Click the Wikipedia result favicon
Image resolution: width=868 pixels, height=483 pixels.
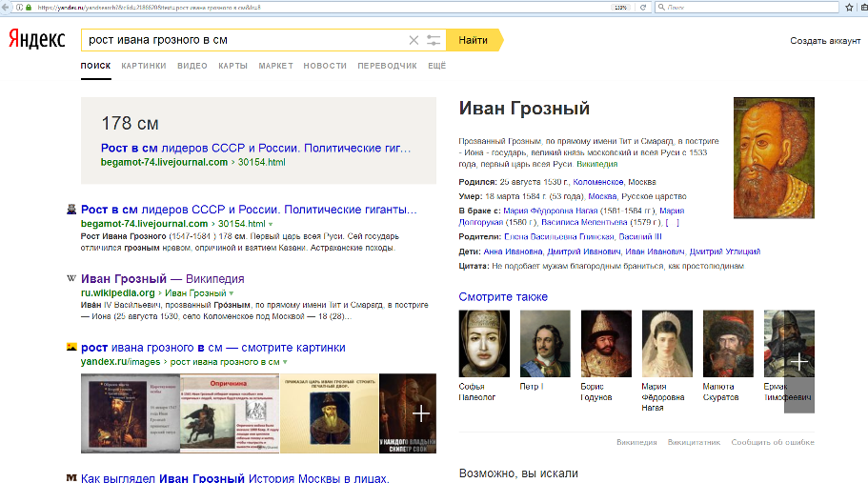[71, 278]
